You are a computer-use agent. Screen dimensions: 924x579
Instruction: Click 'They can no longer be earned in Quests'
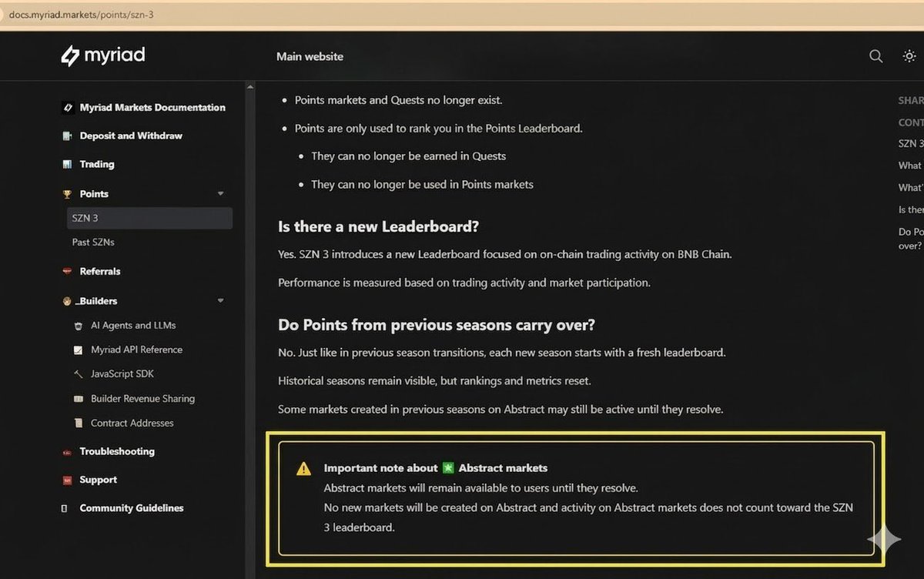(409, 156)
